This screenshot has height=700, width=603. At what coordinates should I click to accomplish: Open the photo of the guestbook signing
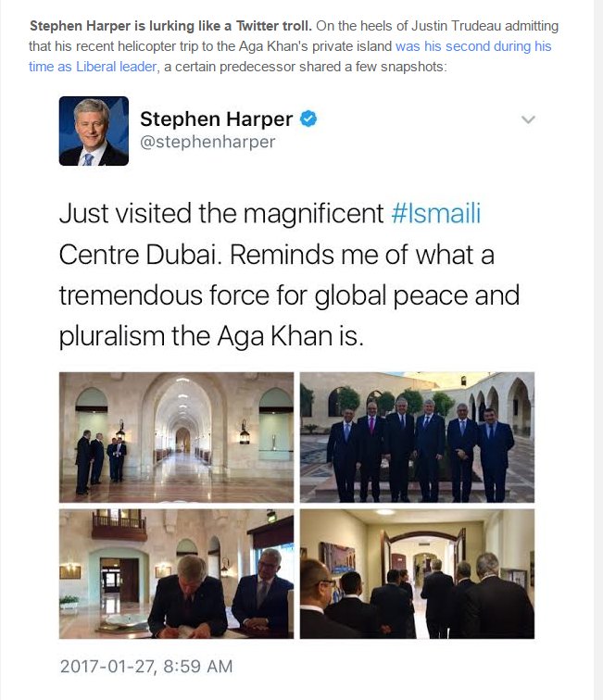click(x=176, y=574)
